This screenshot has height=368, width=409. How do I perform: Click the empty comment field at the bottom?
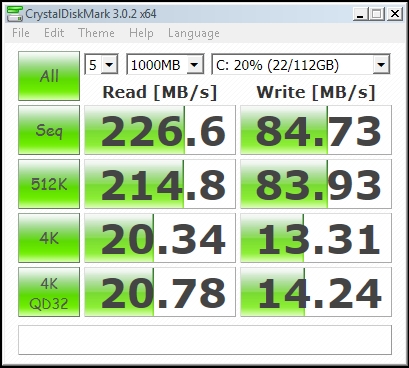[x=205, y=340]
